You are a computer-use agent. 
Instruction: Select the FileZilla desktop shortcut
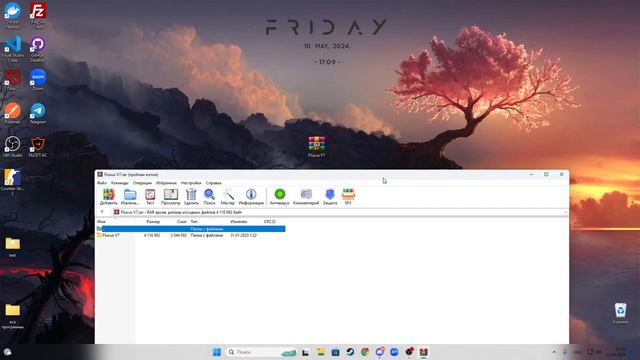[x=38, y=15]
